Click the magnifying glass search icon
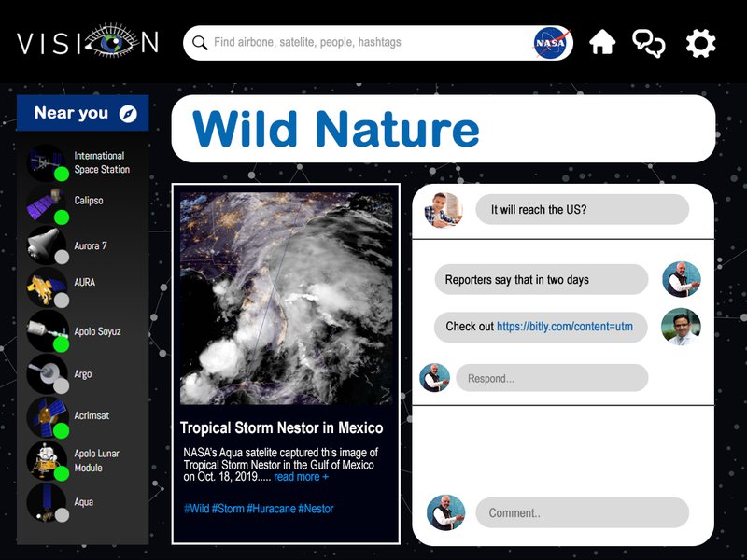747x560 pixels. (x=199, y=43)
